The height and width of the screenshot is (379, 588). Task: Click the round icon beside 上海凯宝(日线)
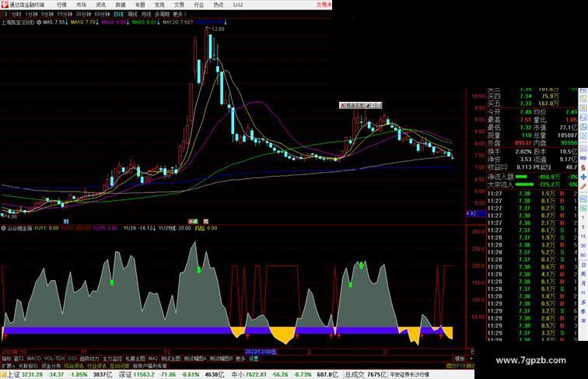click(x=39, y=23)
